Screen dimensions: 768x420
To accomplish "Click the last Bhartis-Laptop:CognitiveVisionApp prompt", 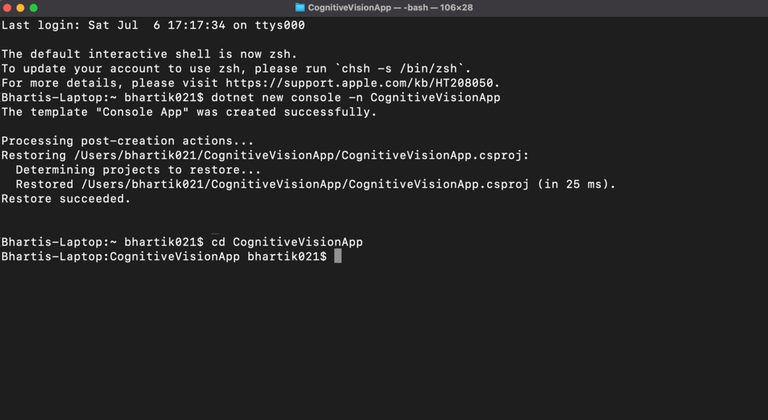I will (164, 256).
